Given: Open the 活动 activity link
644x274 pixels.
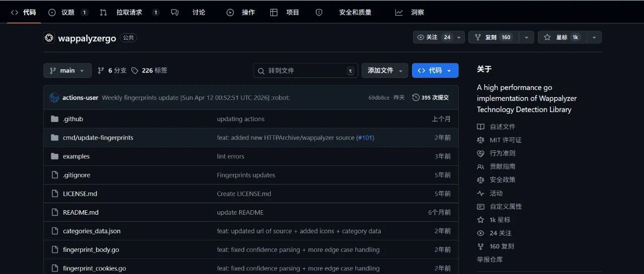Looking at the screenshot, I should (x=490, y=193).
